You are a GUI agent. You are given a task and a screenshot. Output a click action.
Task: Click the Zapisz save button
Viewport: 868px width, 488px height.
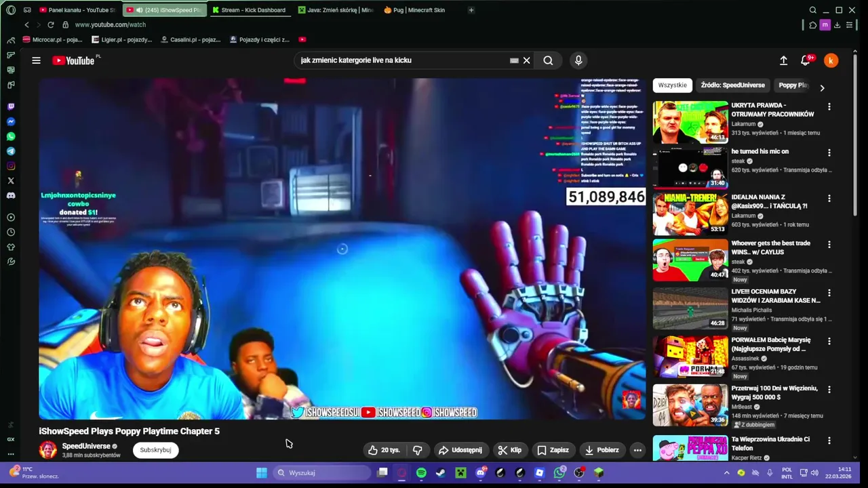[553, 450]
